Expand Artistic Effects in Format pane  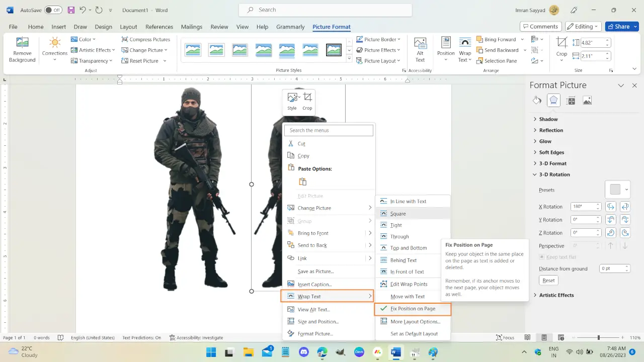point(556,295)
